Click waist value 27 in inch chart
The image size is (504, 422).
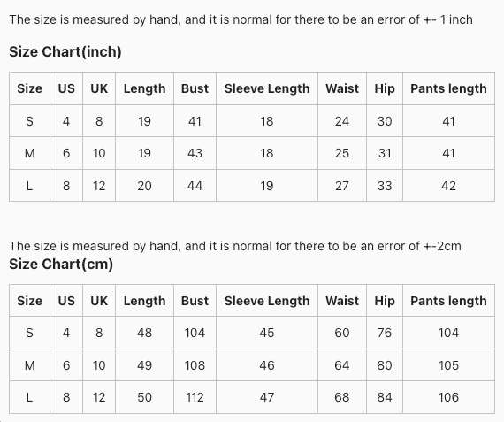[342, 186]
